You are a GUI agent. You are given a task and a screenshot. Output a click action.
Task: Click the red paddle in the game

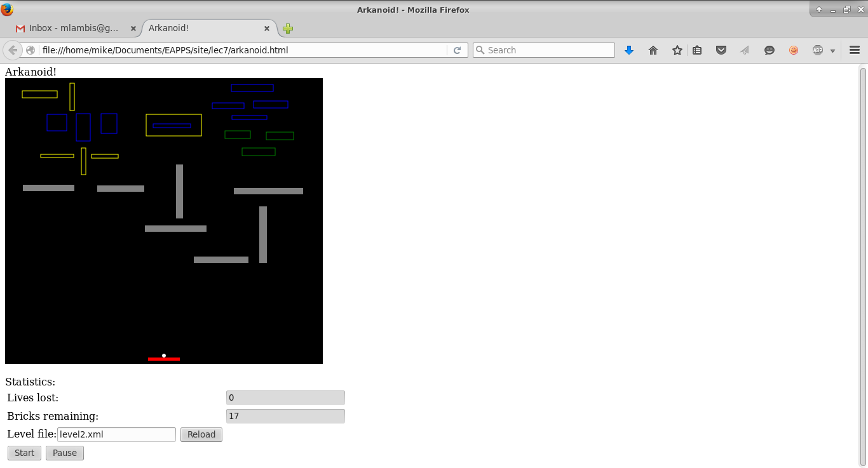(164, 359)
